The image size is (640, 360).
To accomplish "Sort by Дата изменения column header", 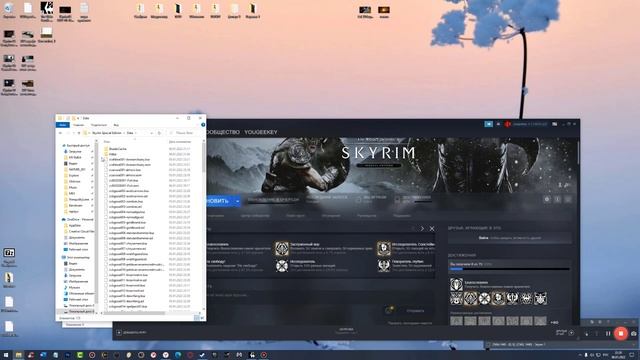I will pos(180,142).
